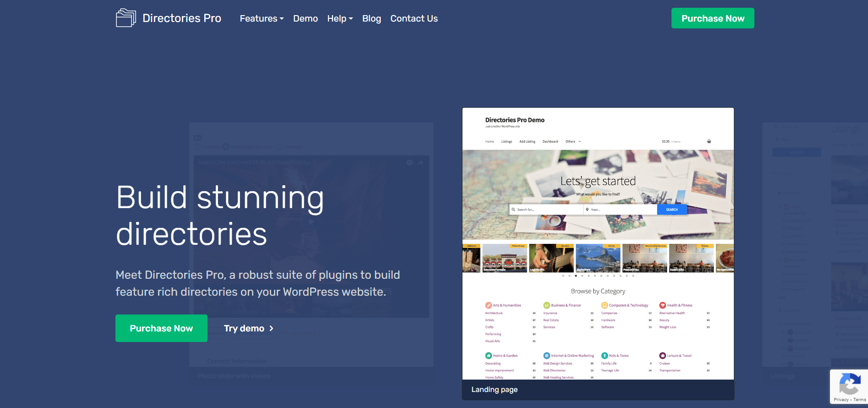Open the Features dropdown menu
The image size is (868, 408).
click(x=262, y=18)
